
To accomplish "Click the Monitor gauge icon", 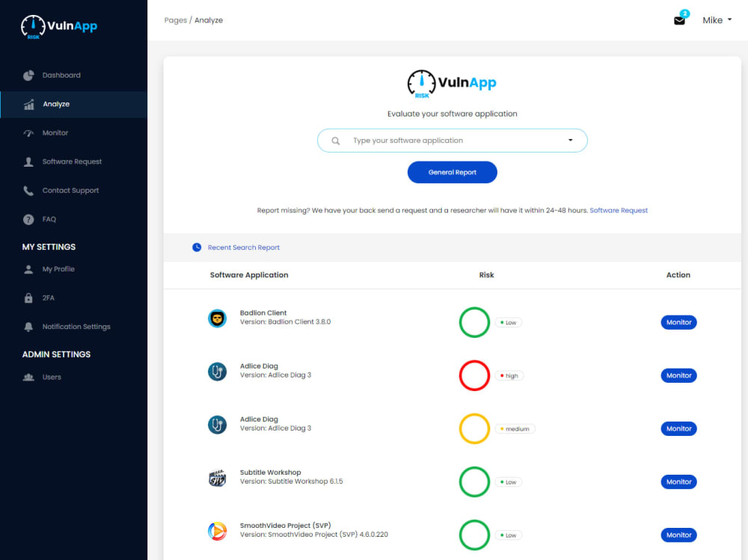I will click(28, 133).
